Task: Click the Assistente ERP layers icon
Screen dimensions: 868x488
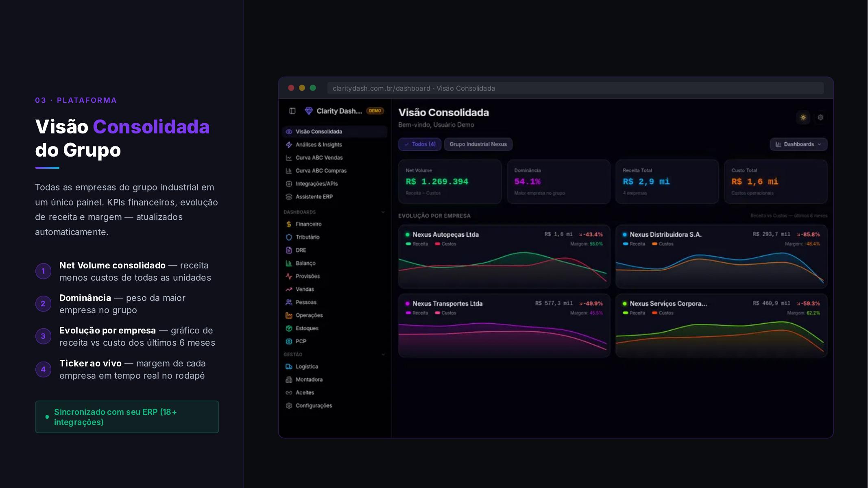Action: click(x=289, y=197)
